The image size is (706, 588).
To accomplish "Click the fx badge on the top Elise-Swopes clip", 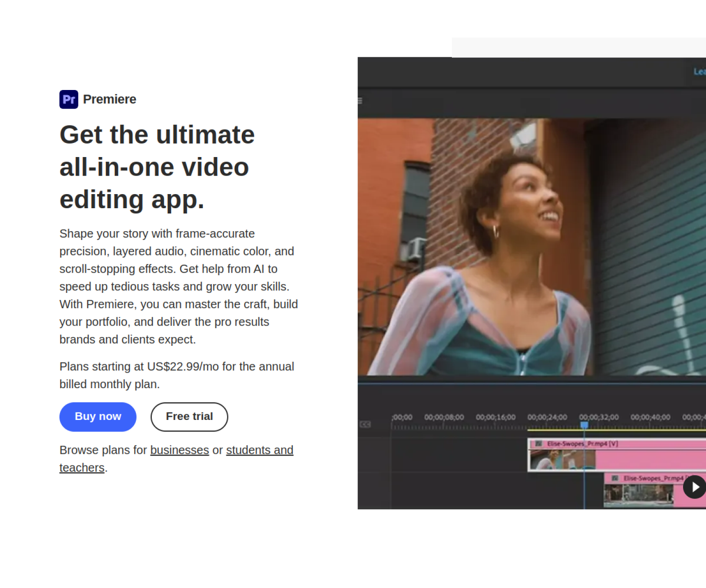I will tap(538, 444).
